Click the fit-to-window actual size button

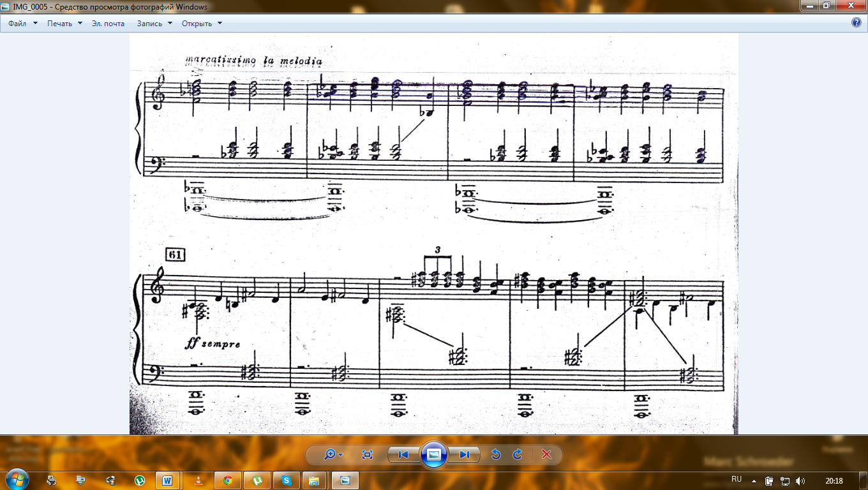point(367,454)
